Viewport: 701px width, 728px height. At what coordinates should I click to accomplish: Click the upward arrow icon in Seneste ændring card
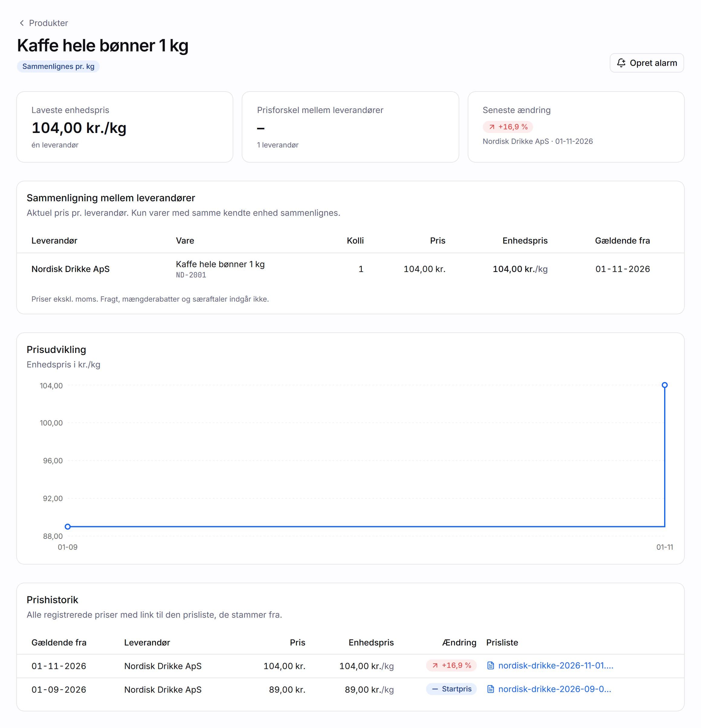click(x=492, y=127)
